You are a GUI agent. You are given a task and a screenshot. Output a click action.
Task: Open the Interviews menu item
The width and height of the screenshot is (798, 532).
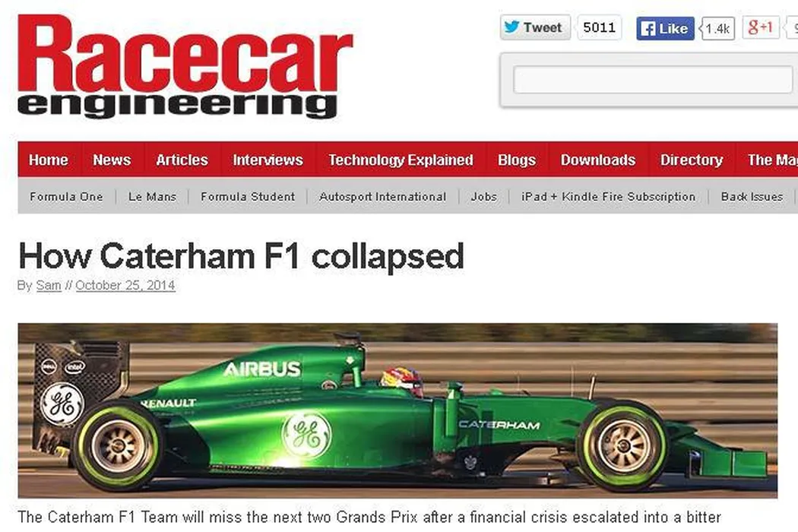click(x=268, y=160)
